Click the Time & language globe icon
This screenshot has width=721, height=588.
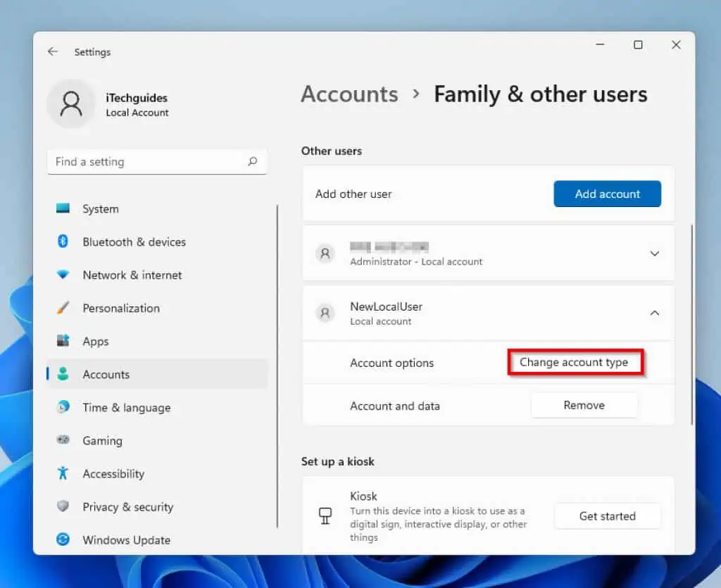pyautogui.click(x=63, y=407)
